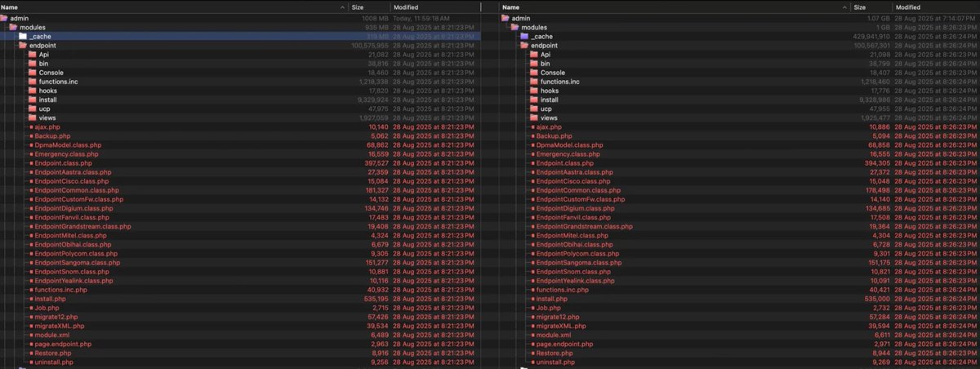
Task: Click the ucp folder icon in right pane
Action: (x=534, y=109)
